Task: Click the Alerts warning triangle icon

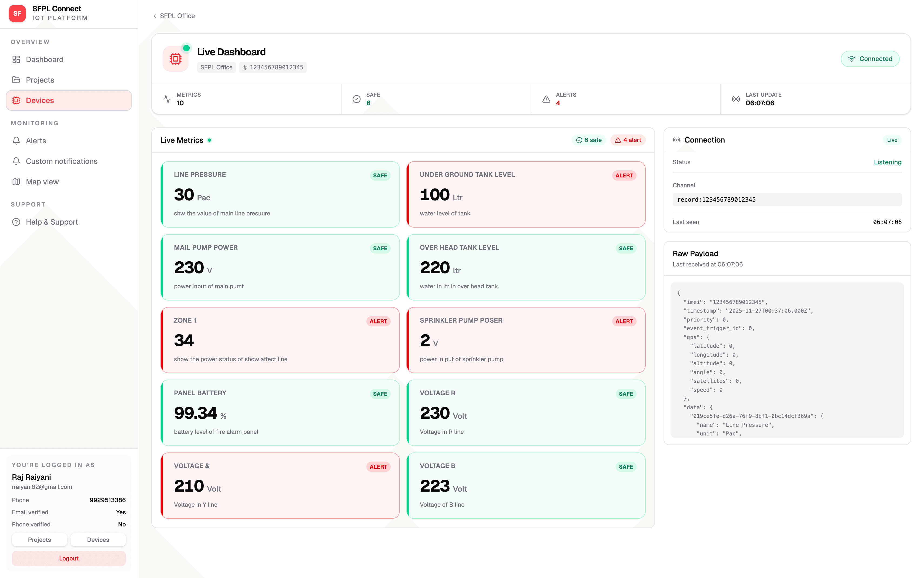Action: click(546, 99)
